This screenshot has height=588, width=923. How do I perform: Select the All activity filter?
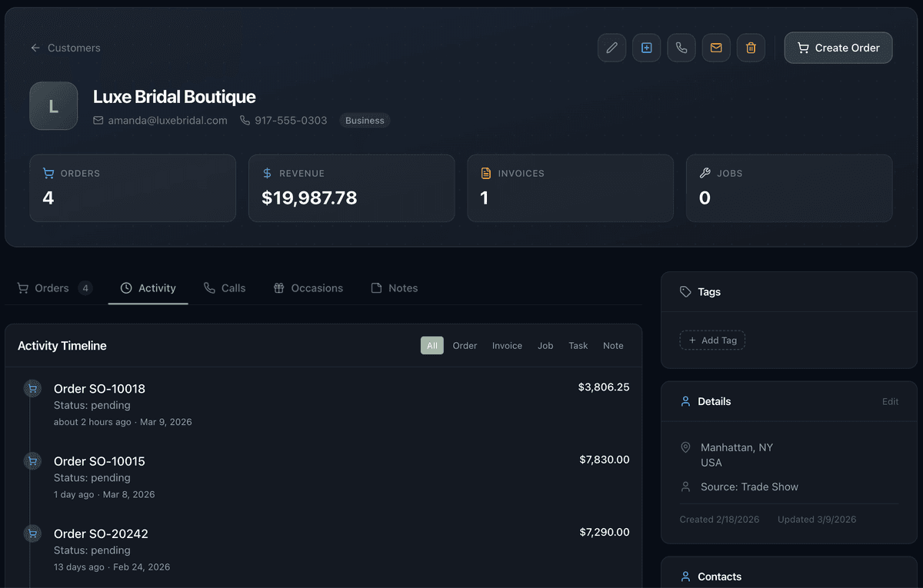coord(432,346)
